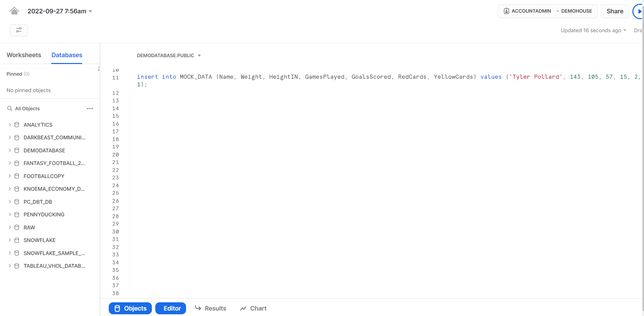Click the home icon

pyautogui.click(x=14, y=10)
